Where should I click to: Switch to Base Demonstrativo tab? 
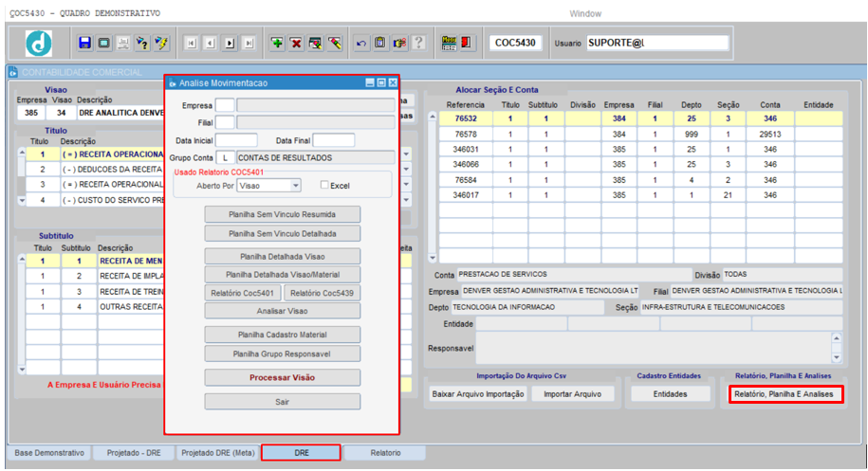pyautogui.click(x=49, y=453)
